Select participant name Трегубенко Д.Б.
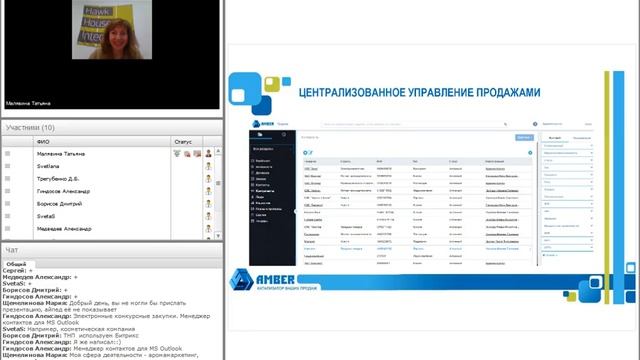This screenshot has width=640, height=360. point(58,179)
